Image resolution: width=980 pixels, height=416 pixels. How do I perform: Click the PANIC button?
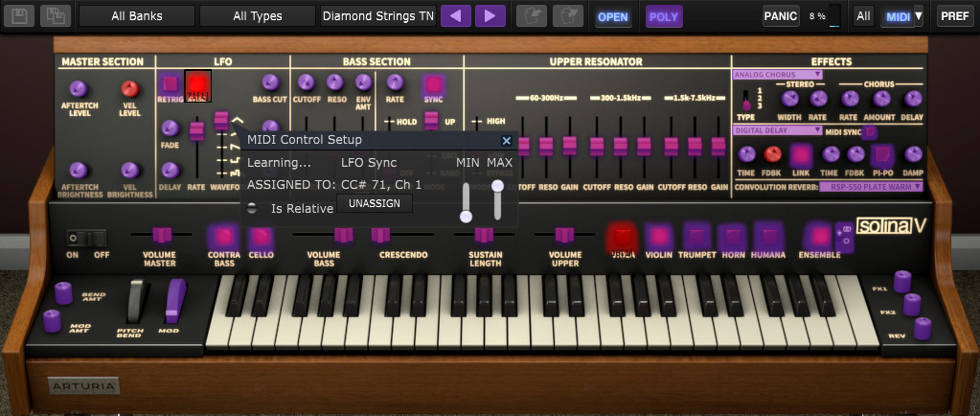coord(781,15)
